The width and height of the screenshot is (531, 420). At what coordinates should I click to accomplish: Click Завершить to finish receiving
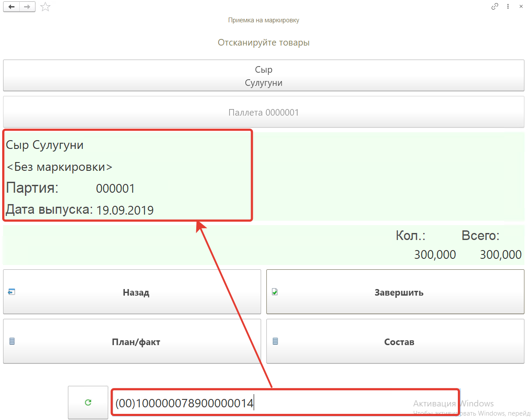(x=395, y=292)
